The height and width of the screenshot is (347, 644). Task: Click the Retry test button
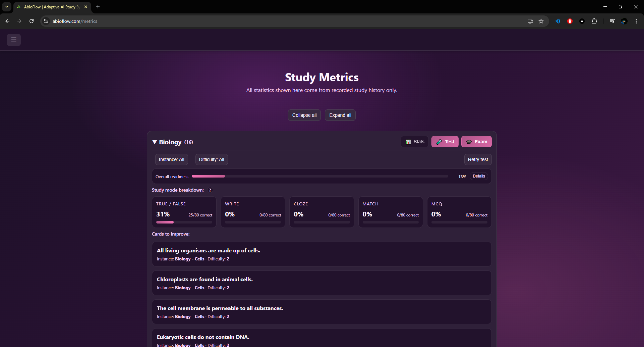point(478,159)
